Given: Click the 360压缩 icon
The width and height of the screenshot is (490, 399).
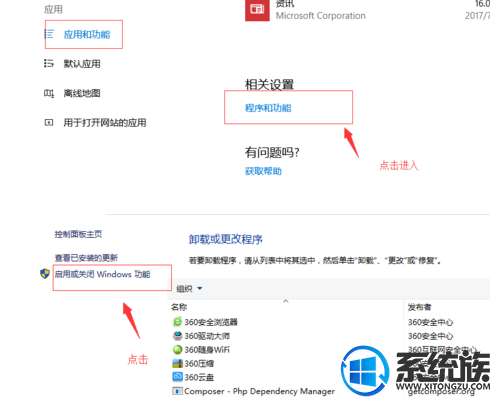Looking at the screenshot, I should (177, 363).
